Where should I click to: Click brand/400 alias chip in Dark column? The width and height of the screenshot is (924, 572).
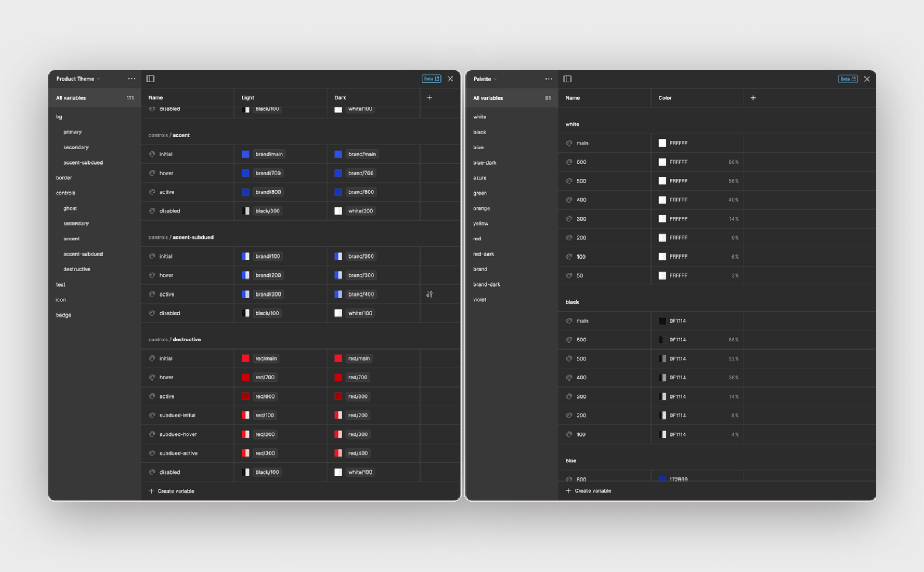pos(361,294)
